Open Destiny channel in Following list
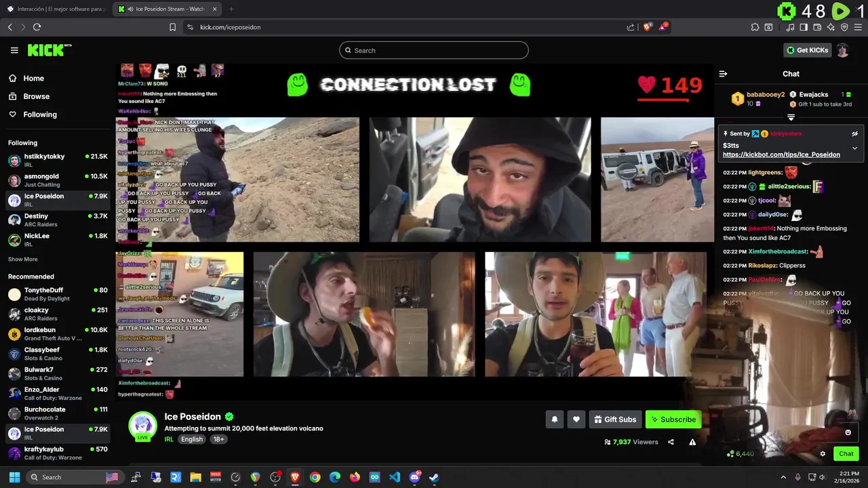The height and width of the screenshot is (488, 868). (58, 220)
